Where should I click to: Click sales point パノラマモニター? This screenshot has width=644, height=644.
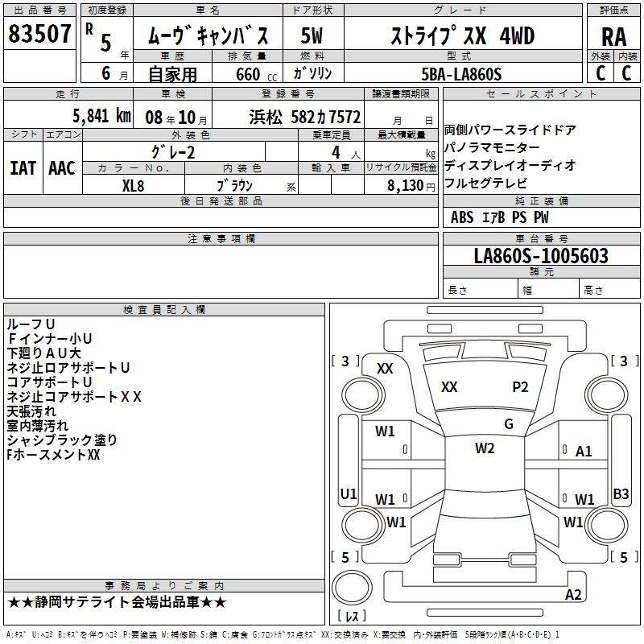coord(492,148)
